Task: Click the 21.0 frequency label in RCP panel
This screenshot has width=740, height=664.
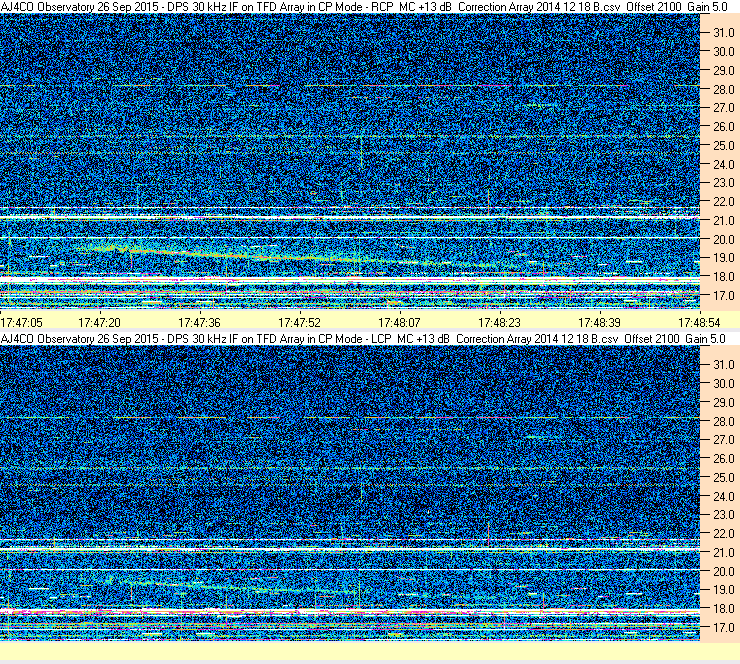Action: (723, 221)
